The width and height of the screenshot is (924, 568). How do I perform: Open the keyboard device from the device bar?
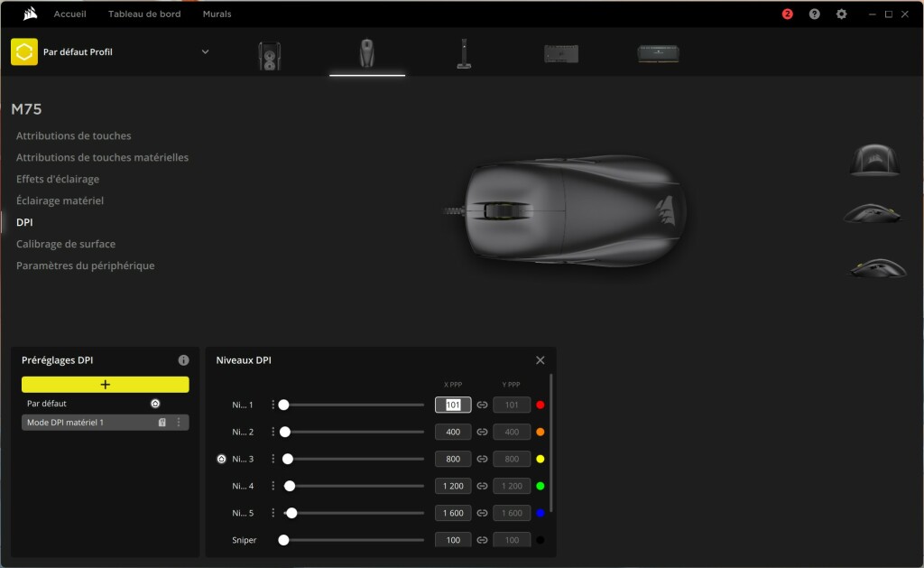[x=559, y=52]
